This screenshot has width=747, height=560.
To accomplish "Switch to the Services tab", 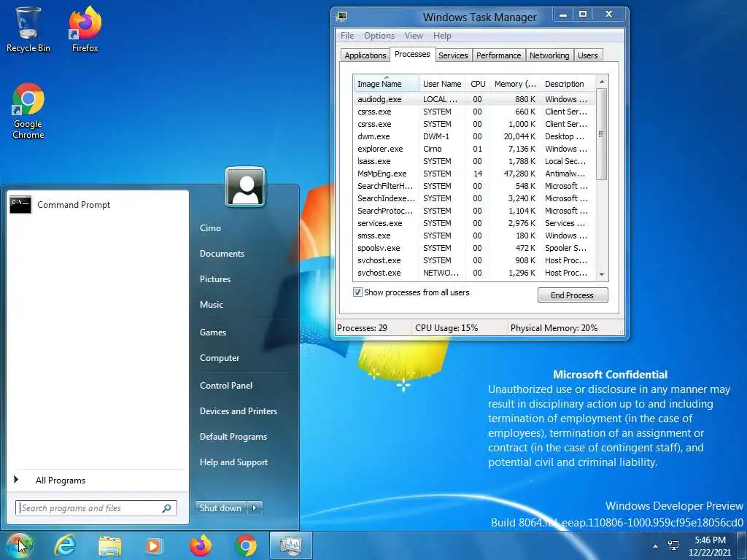I will 453,55.
